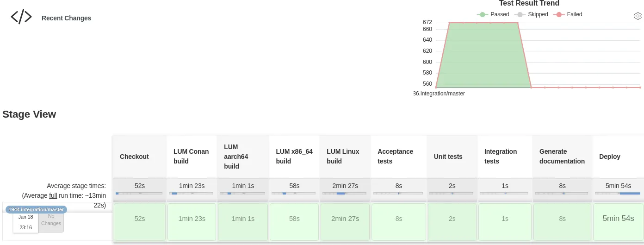The width and height of the screenshot is (644, 245).
Task: Open the Integration tests cell showing 1s
Action: [505, 222]
